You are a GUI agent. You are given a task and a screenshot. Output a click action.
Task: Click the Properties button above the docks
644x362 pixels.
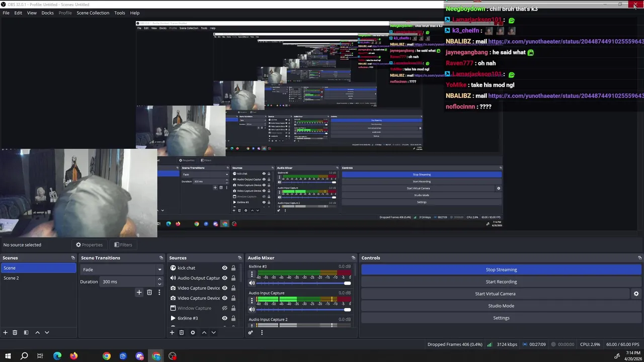(x=89, y=245)
